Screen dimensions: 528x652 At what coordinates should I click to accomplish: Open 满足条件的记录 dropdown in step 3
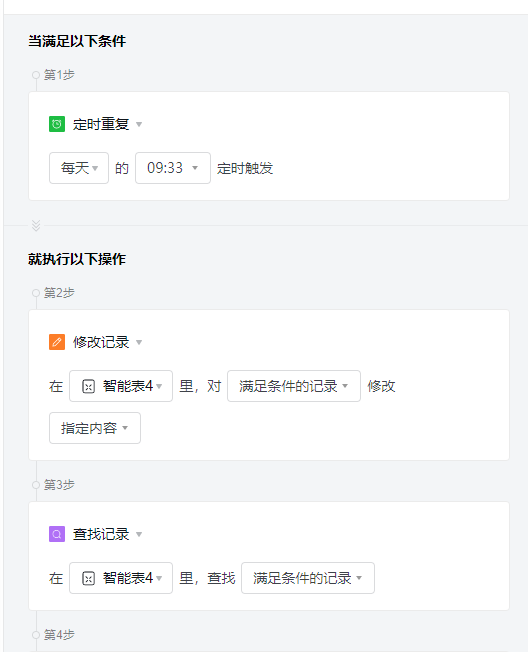coord(308,578)
